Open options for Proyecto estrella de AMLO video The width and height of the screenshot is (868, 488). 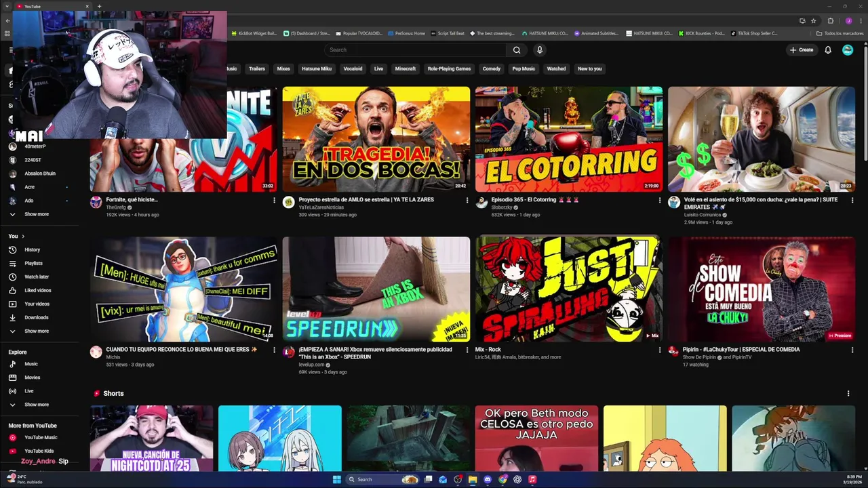pos(467,200)
